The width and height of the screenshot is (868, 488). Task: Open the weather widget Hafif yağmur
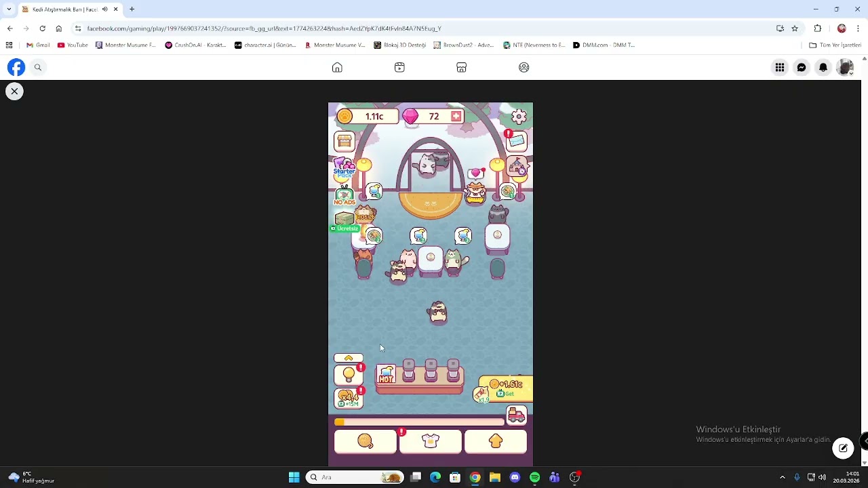pyautogui.click(x=31, y=477)
